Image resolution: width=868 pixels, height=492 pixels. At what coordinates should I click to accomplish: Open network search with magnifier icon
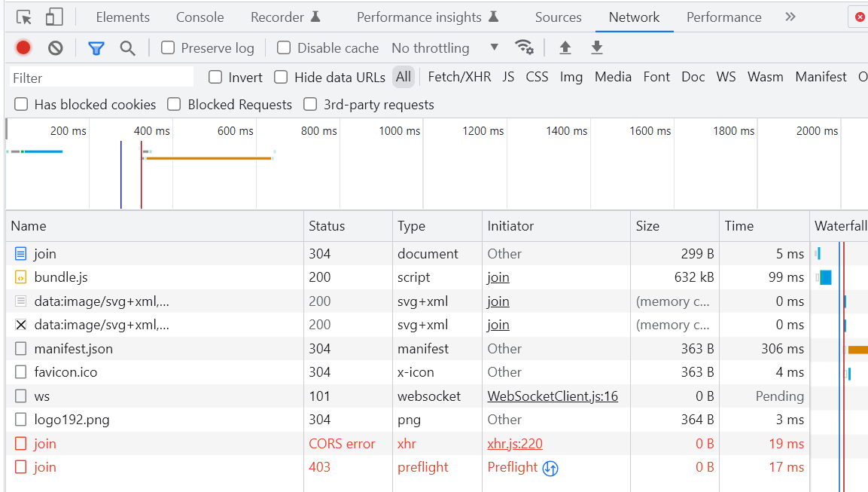(128, 48)
